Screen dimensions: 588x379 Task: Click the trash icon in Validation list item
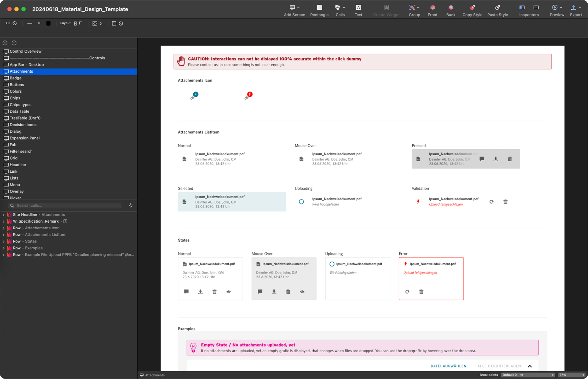coord(505,202)
